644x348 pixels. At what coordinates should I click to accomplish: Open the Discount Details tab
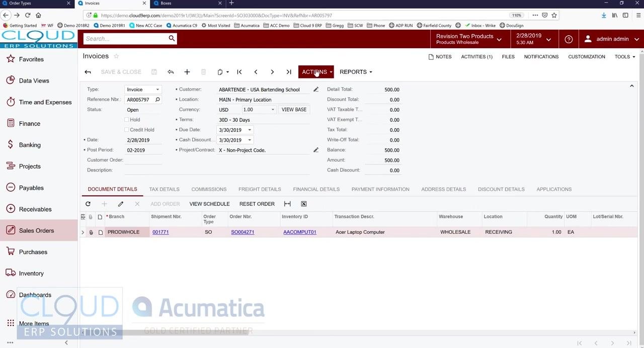501,189
